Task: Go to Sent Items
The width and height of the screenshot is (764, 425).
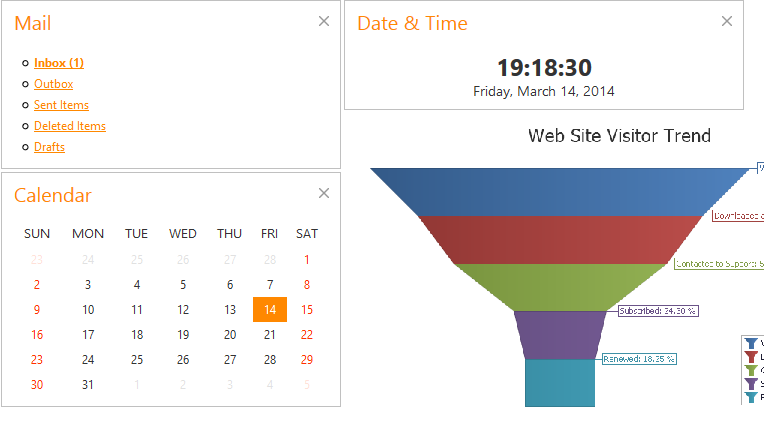Action: [61, 105]
